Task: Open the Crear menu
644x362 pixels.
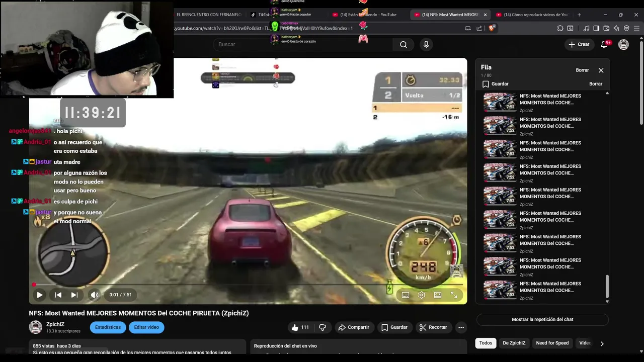Action: click(579, 44)
